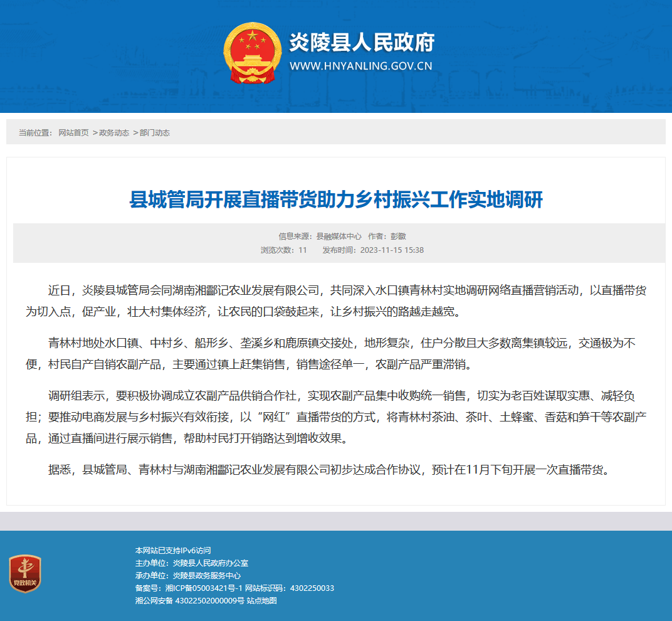Click the publish time 2023-11-15 15:38

(392, 250)
